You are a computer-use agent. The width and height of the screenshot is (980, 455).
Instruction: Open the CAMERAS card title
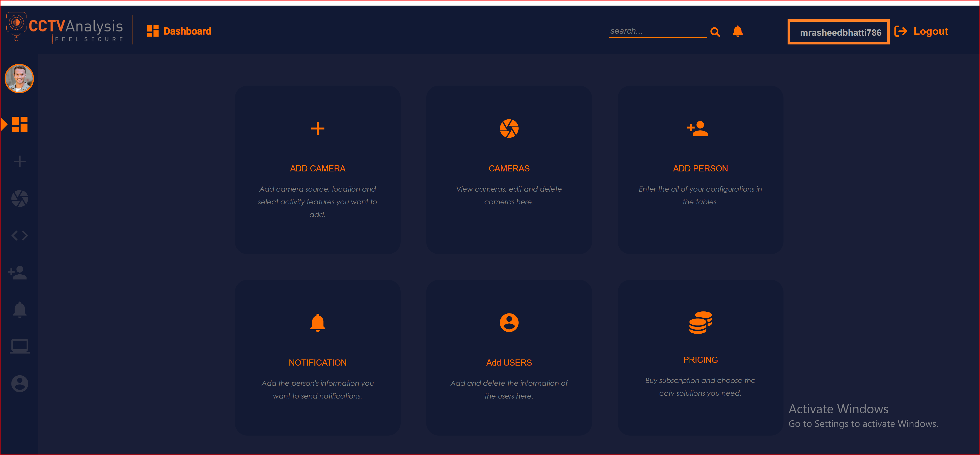tap(509, 168)
